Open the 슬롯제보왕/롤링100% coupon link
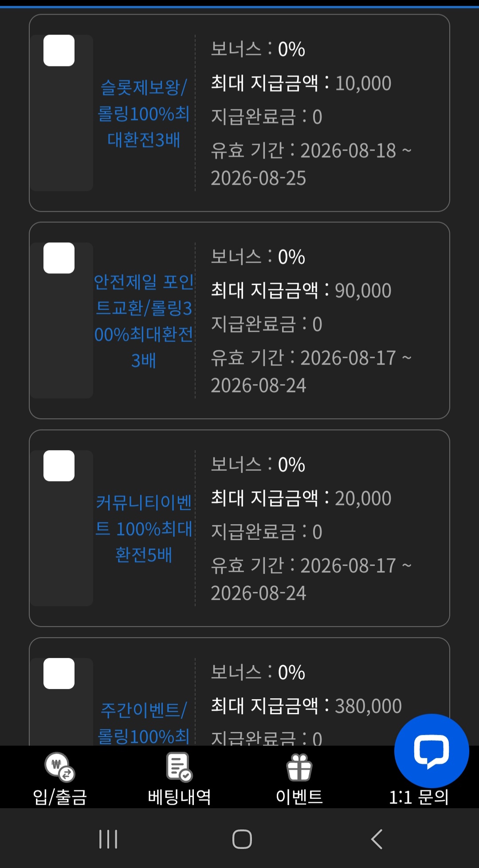Image resolution: width=479 pixels, height=868 pixels. pos(144,113)
